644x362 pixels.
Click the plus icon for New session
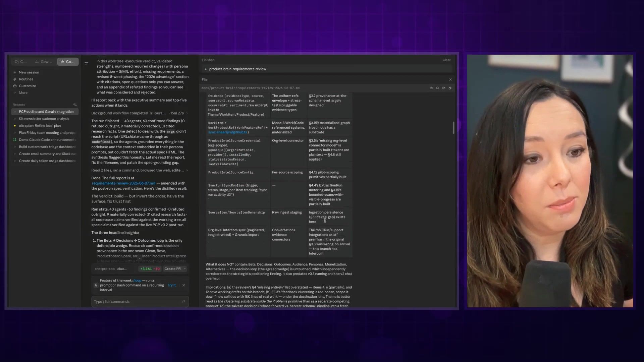point(15,72)
